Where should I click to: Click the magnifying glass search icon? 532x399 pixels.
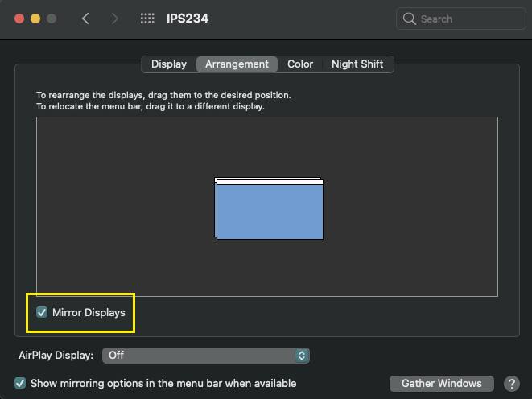(409, 19)
